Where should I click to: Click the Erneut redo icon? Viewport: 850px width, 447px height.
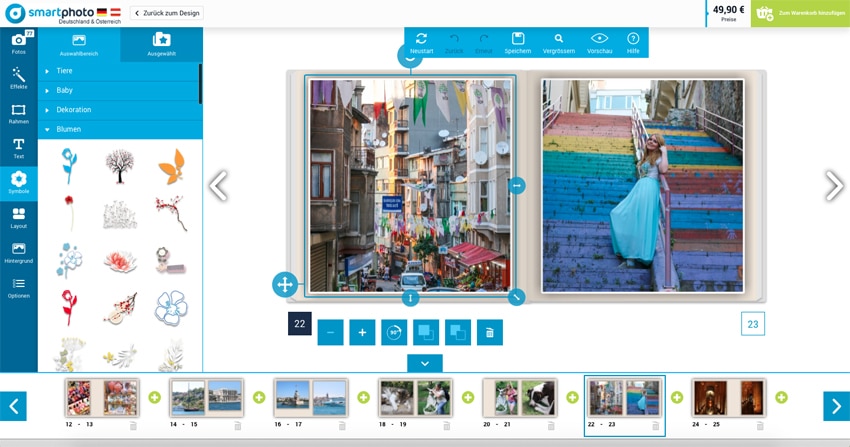(484, 43)
